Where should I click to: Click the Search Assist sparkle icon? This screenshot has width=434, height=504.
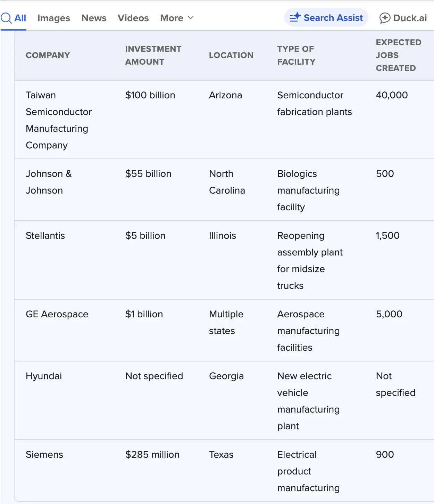pos(295,17)
